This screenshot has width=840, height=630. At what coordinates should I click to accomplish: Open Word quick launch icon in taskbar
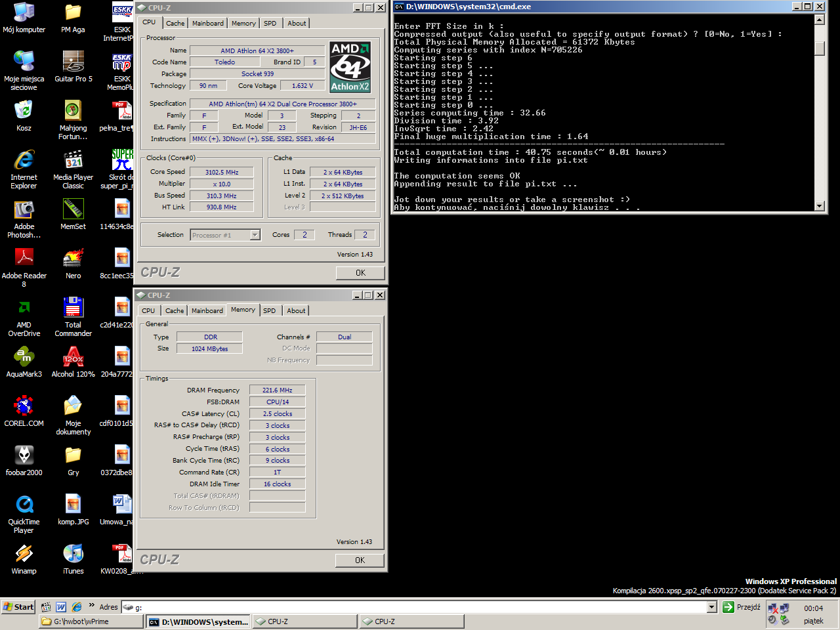[61, 607]
